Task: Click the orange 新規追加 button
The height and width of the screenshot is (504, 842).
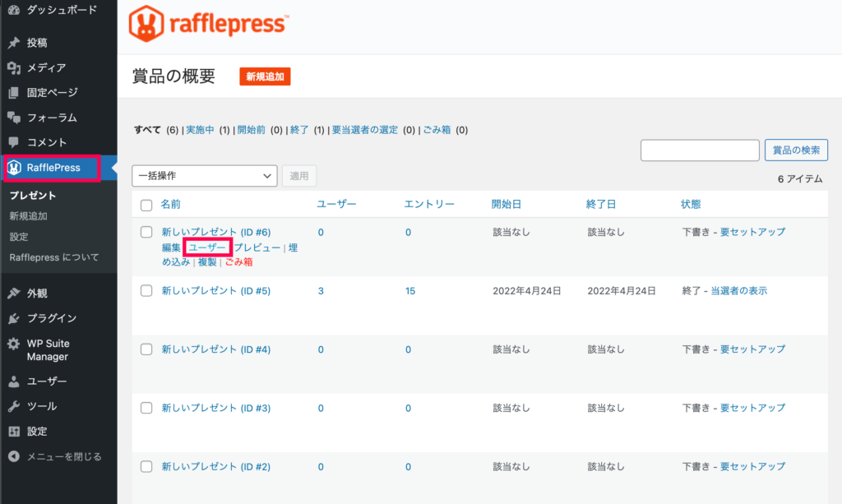Action: tap(266, 76)
